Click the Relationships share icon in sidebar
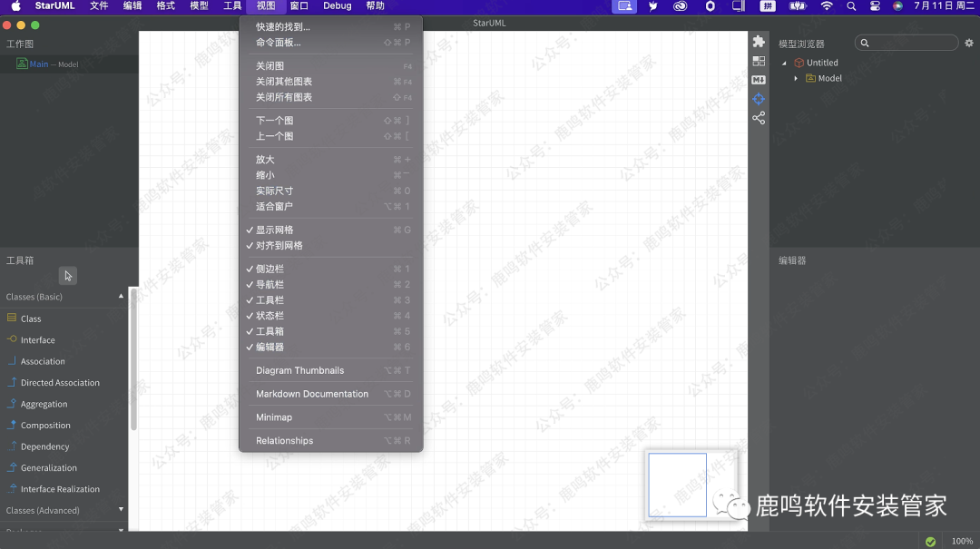980x549 pixels. [759, 118]
